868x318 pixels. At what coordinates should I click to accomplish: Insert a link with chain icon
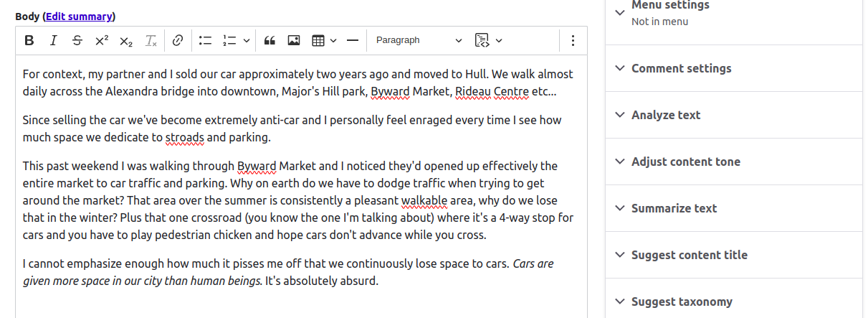178,41
